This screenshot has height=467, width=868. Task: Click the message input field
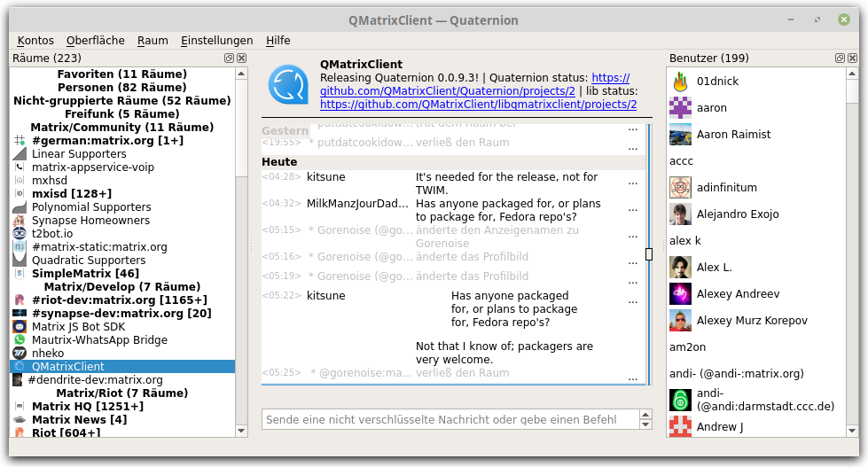pyautogui.click(x=450, y=419)
